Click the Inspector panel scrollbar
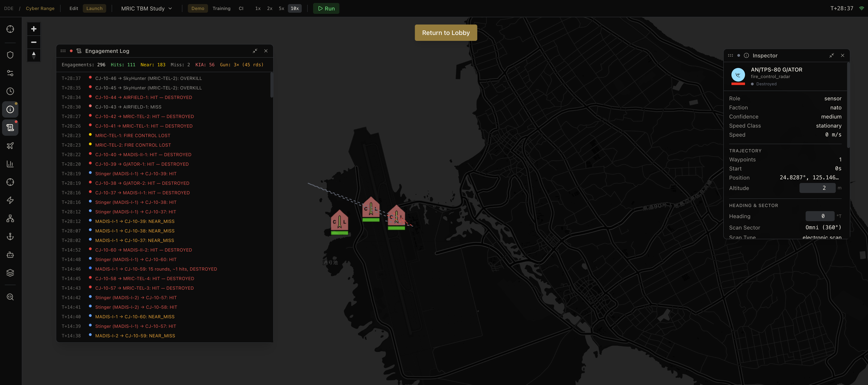868x385 pixels. 848,105
